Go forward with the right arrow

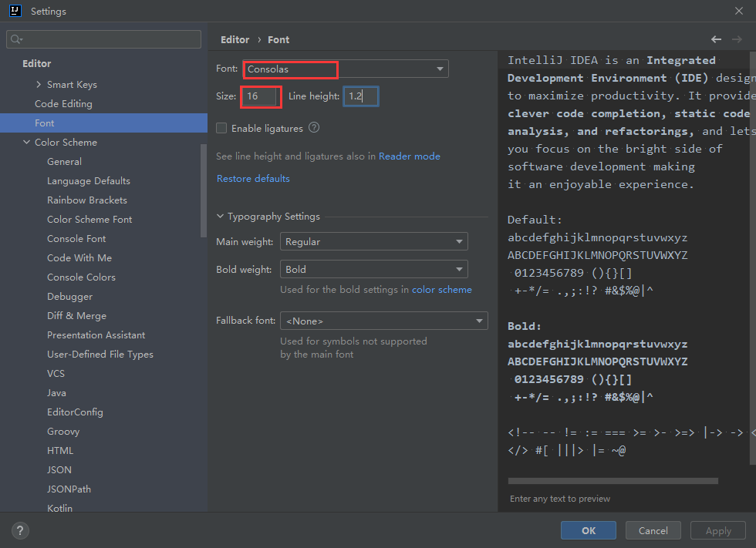(737, 39)
